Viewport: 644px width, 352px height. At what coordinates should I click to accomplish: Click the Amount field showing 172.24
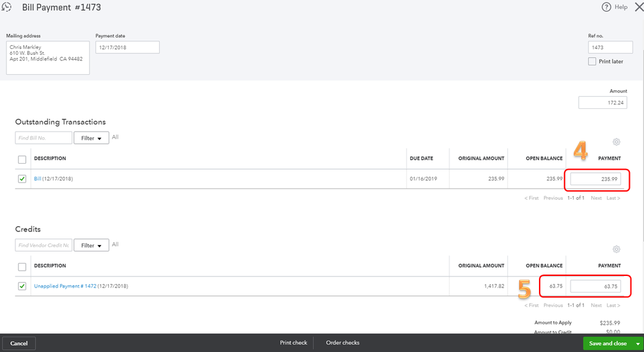(603, 103)
